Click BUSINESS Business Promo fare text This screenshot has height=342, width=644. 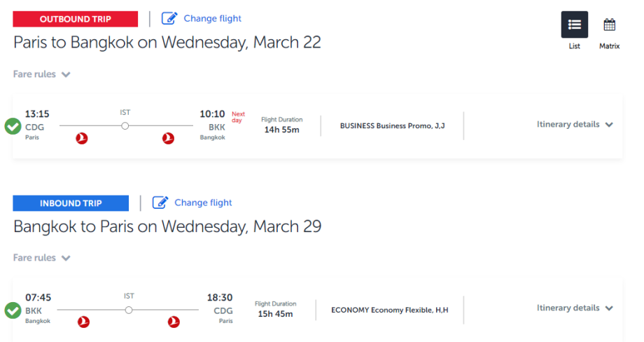392,126
